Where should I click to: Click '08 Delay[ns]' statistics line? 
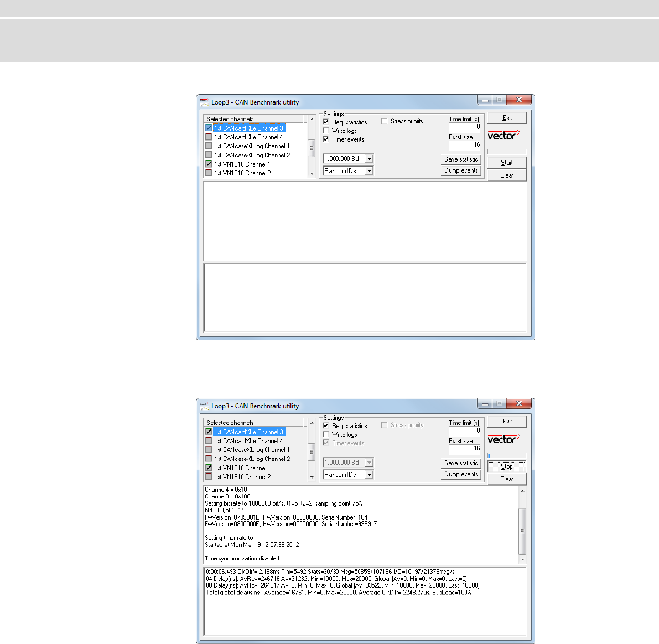pos(343,585)
